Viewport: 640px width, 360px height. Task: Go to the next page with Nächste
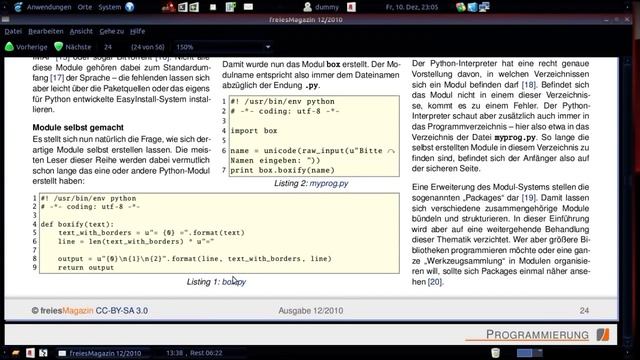73,47
